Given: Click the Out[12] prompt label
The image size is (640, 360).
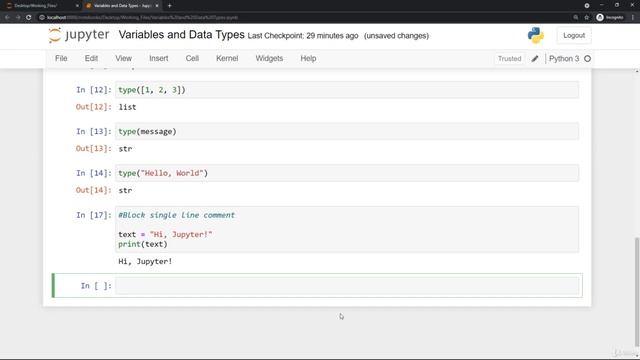Looking at the screenshot, I should coord(93,107).
